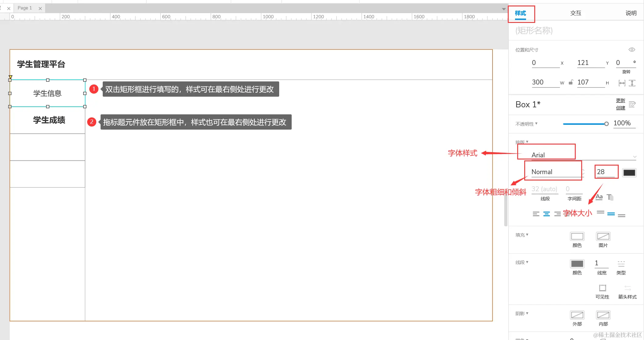Select center text alignment icon
The width and height of the screenshot is (644, 340).
point(547,214)
